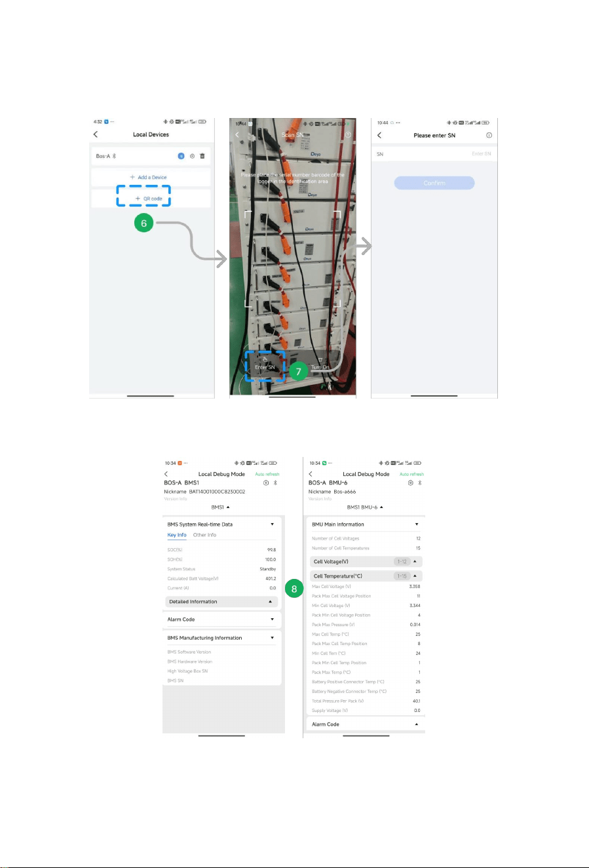This screenshot has width=589, height=868.
Task: Tap the 1-12 badge on Cell Voltage
Action: tap(402, 562)
